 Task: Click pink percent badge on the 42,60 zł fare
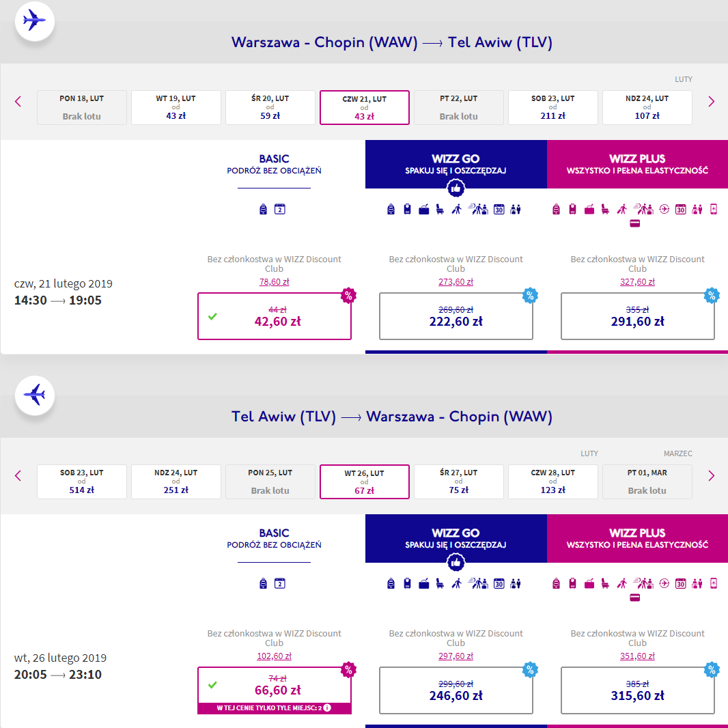click(349, 296)
